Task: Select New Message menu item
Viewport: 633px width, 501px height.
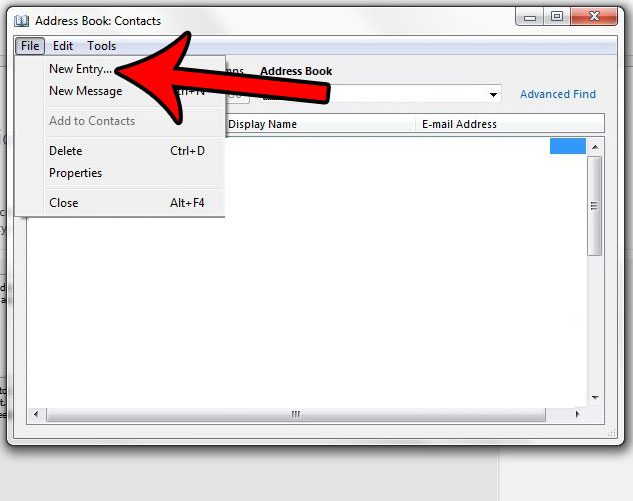Action: point(86,91)
